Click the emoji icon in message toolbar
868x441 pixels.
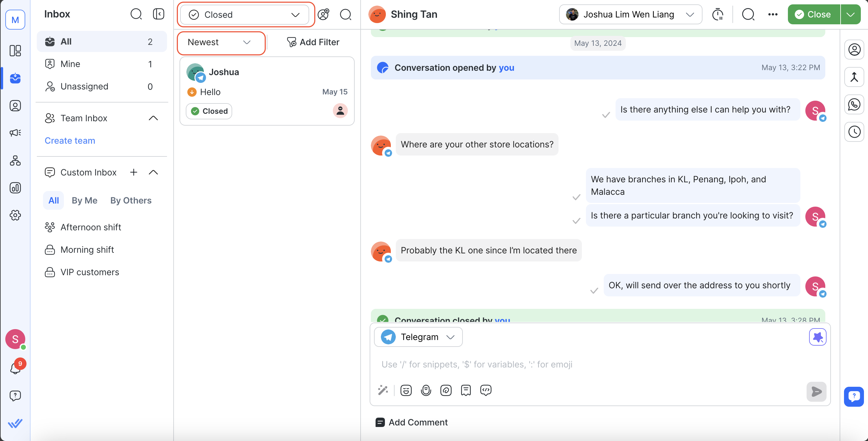coord(406,390)
